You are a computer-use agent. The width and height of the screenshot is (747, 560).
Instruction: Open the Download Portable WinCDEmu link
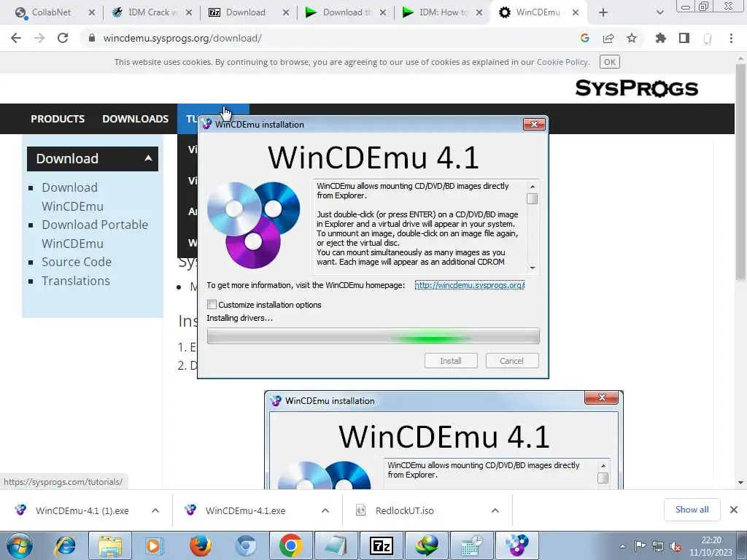[x=95, y=234]
